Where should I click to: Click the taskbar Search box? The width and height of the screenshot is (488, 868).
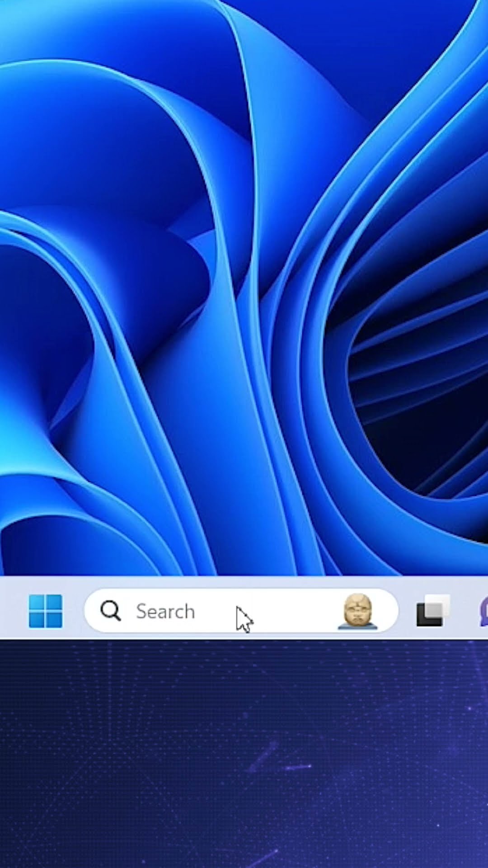click(241, 611)
